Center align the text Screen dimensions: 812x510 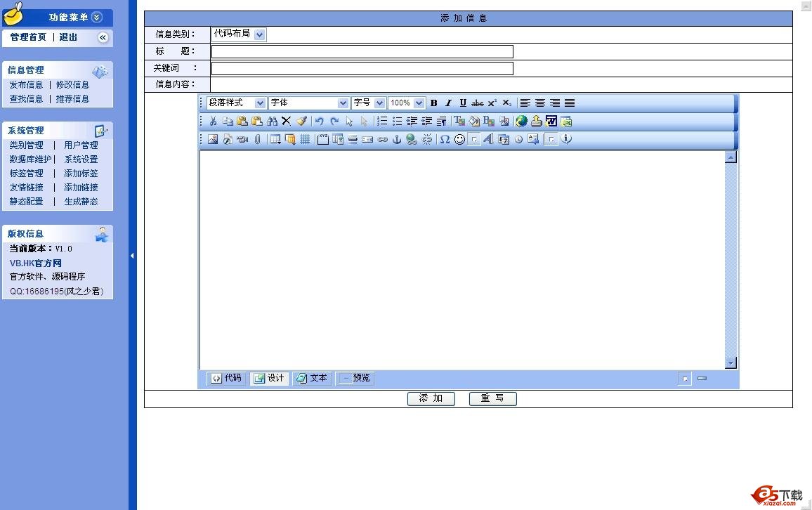(540, 103)
